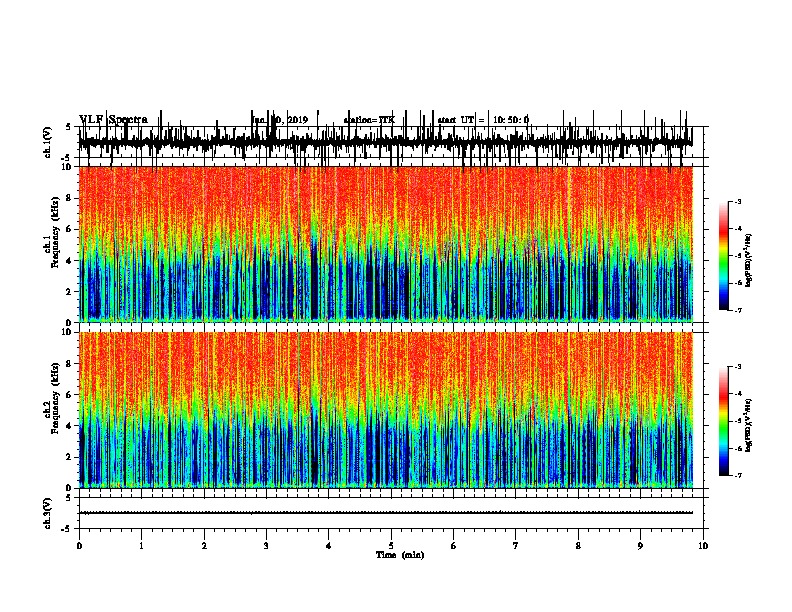This screenshot has width=792, height=612.
Task: Click the '9' tick on time axis
Action: (x=640, y=546)
